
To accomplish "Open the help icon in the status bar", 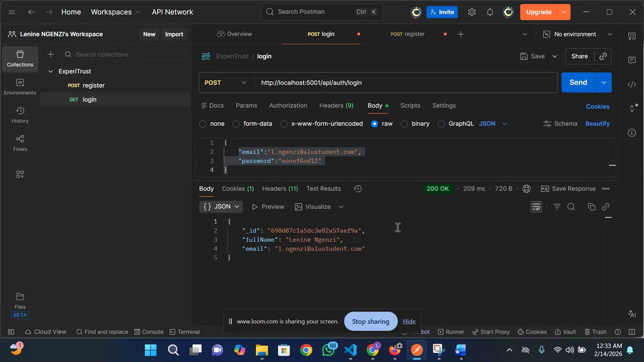I will [x=618, y=332].
